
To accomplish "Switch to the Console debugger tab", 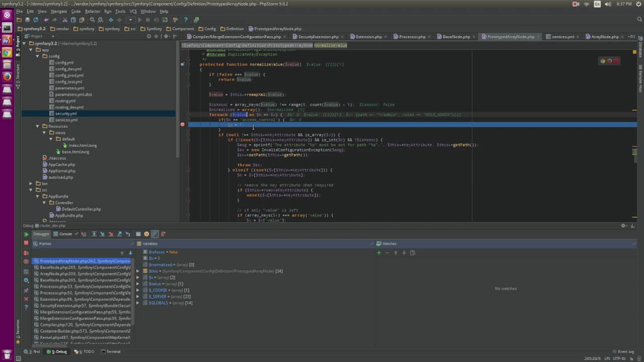I will click(65, 234).
